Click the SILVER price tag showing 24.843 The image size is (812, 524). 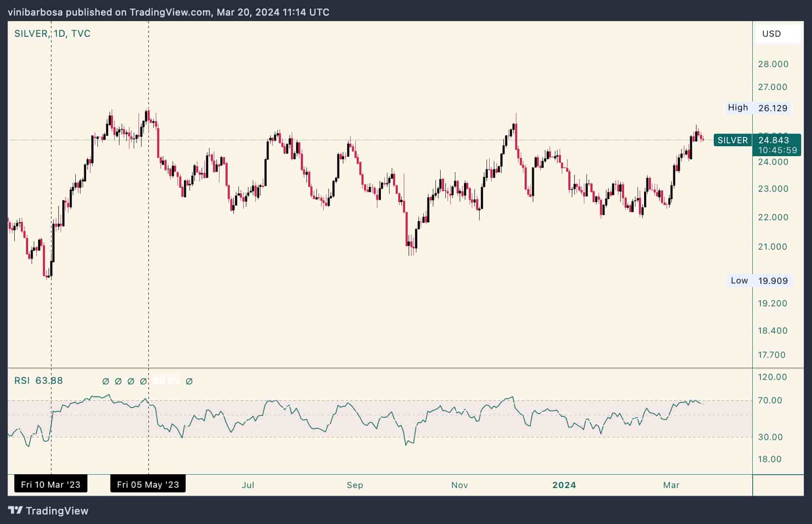(x=774, y=140)
